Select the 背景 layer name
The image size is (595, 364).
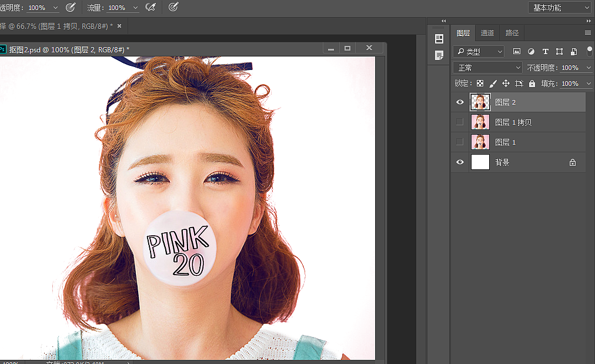tap(502, 162)
